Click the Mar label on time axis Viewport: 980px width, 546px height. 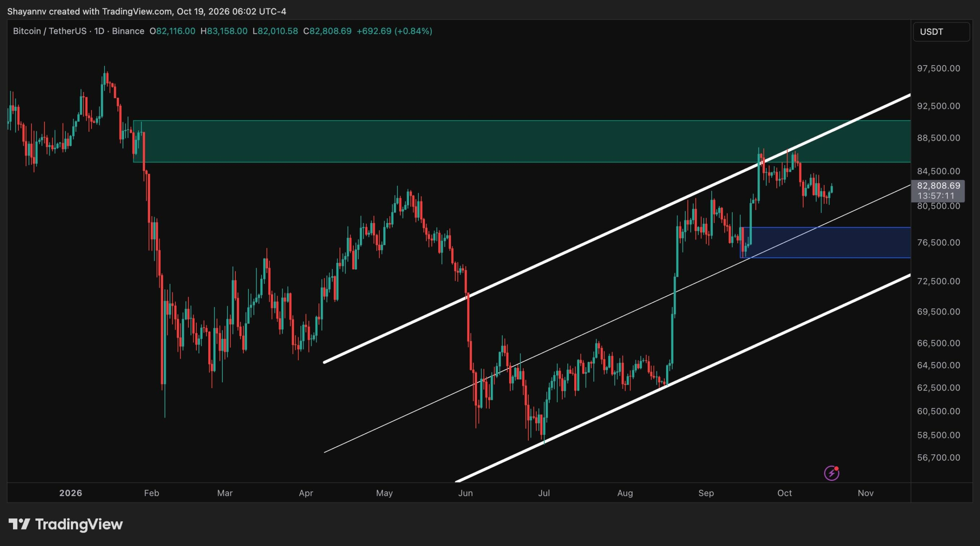coord(225,493)
